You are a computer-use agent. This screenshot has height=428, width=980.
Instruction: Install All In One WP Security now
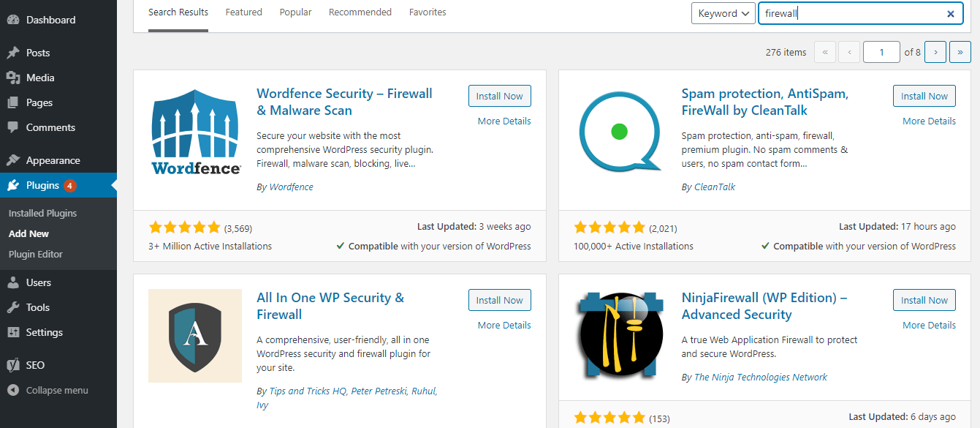click(500, 300)
